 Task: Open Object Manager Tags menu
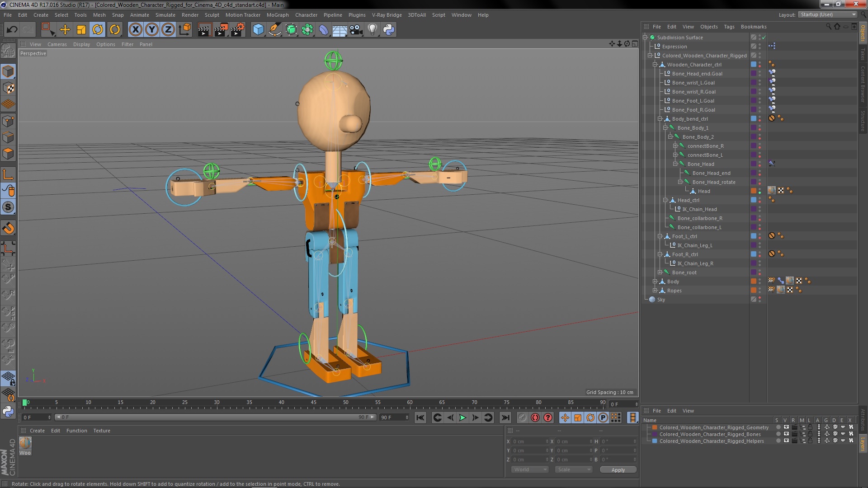click(x=729, y=27)
